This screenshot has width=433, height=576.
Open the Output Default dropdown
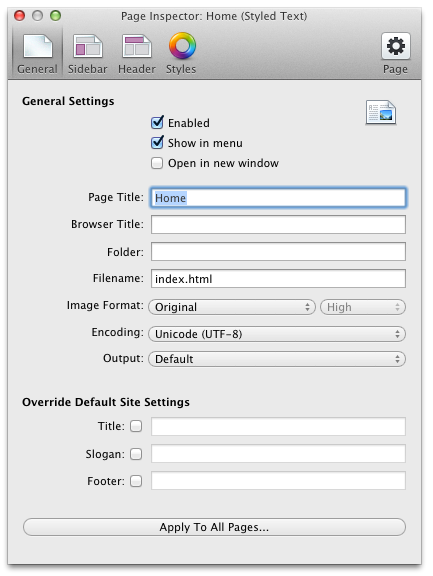click(x=277, y=359)
